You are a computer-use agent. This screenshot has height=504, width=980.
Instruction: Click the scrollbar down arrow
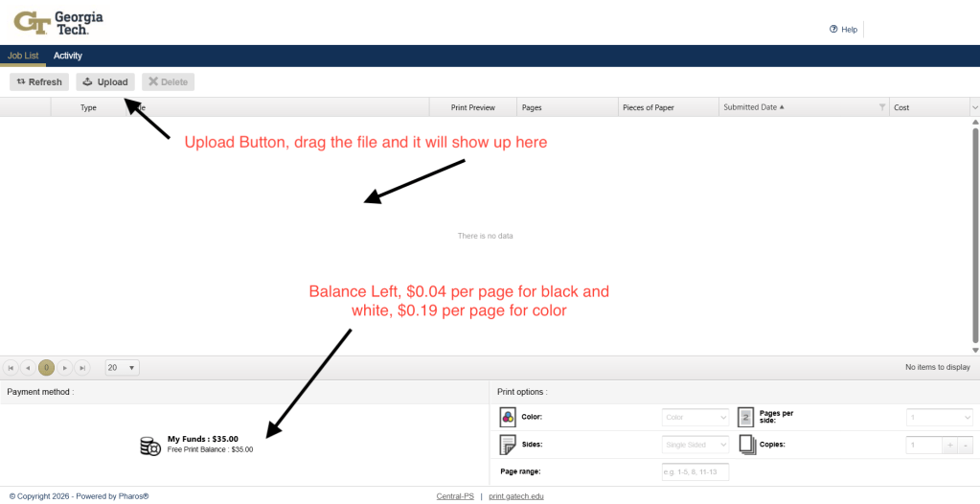tap(975, 350)
